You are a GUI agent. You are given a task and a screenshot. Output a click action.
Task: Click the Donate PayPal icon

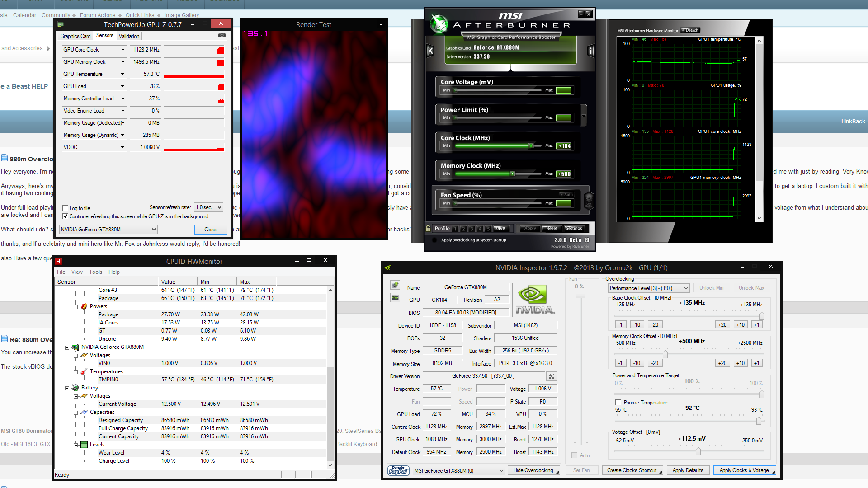[x=398, y=470]
